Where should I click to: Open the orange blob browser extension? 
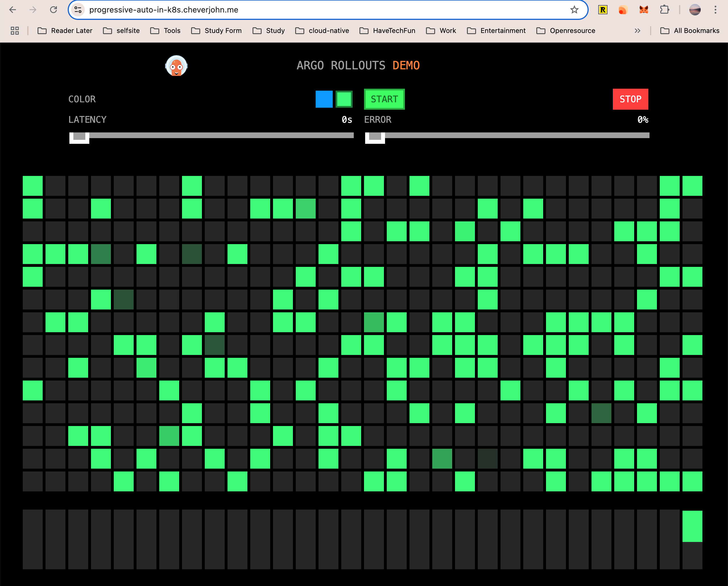tap(623, 10)
